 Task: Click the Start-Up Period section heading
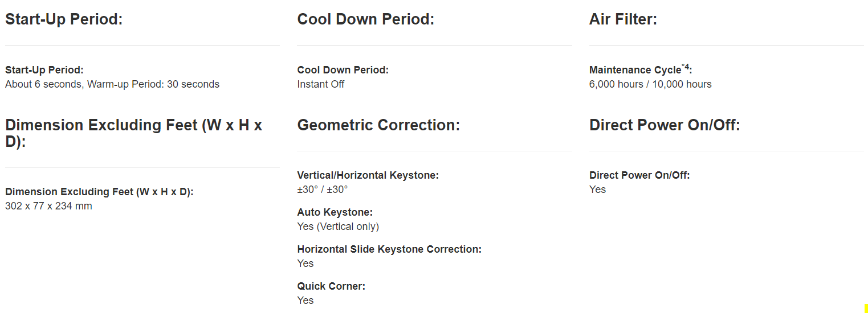[64, 19]
